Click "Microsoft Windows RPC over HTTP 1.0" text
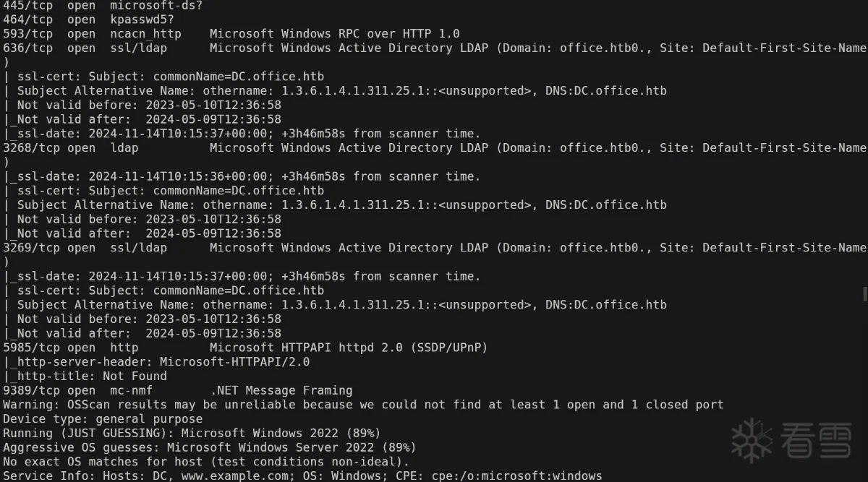This screenshot has width=868, height=482. (x=334, y=34)
